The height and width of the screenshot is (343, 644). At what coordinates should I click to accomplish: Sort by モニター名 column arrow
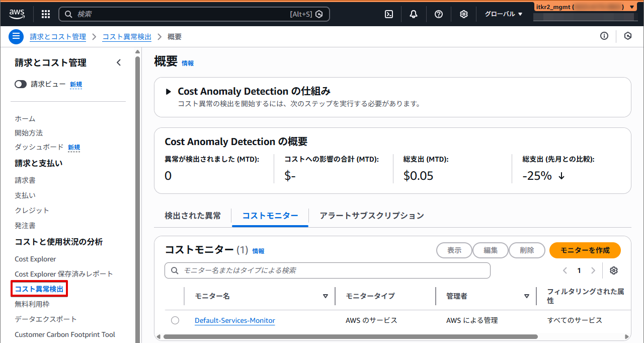coord(326,296)
